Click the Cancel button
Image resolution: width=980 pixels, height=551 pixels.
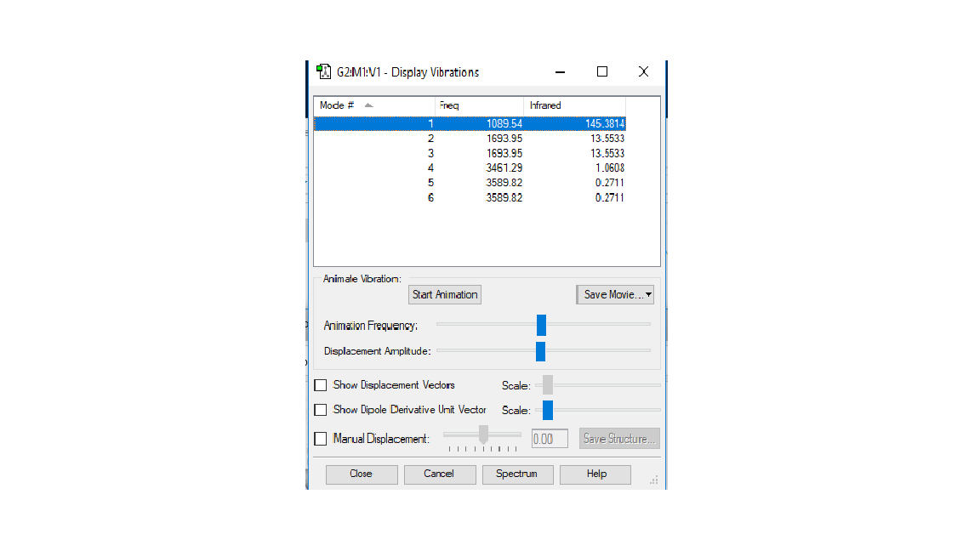point(439,474)
